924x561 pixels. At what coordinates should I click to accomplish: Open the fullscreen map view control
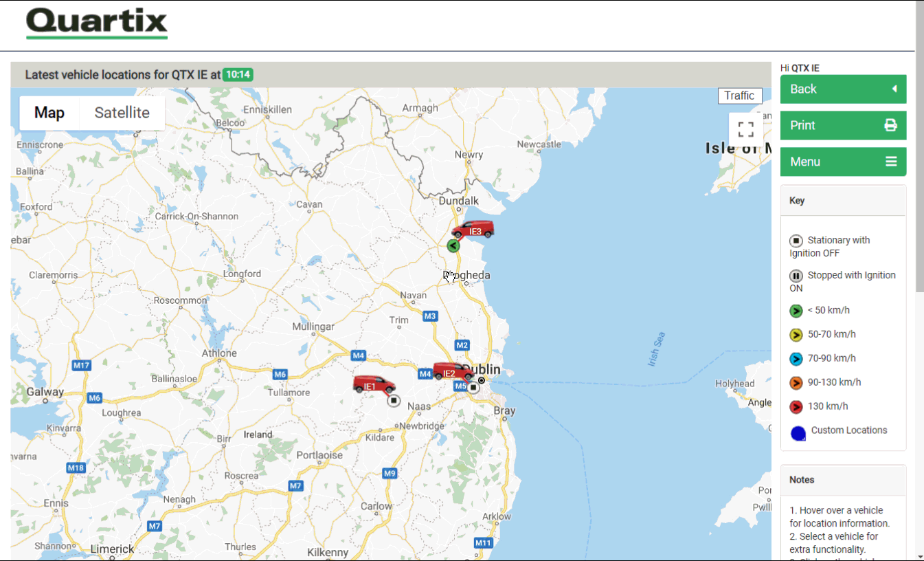[745, 129]
